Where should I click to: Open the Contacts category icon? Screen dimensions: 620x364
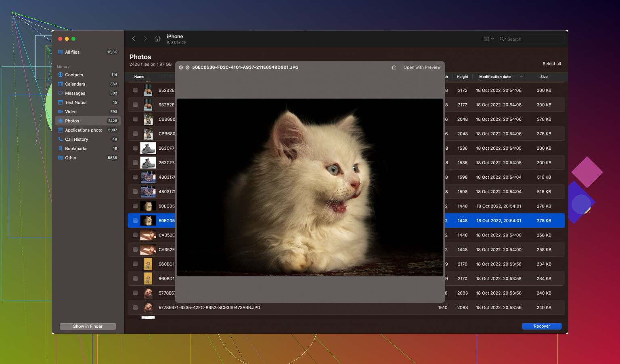click(x=61, y=75)
